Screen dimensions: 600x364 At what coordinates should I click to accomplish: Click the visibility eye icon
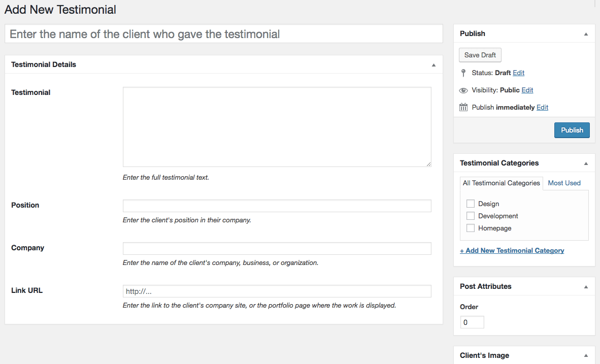point(463,90)
